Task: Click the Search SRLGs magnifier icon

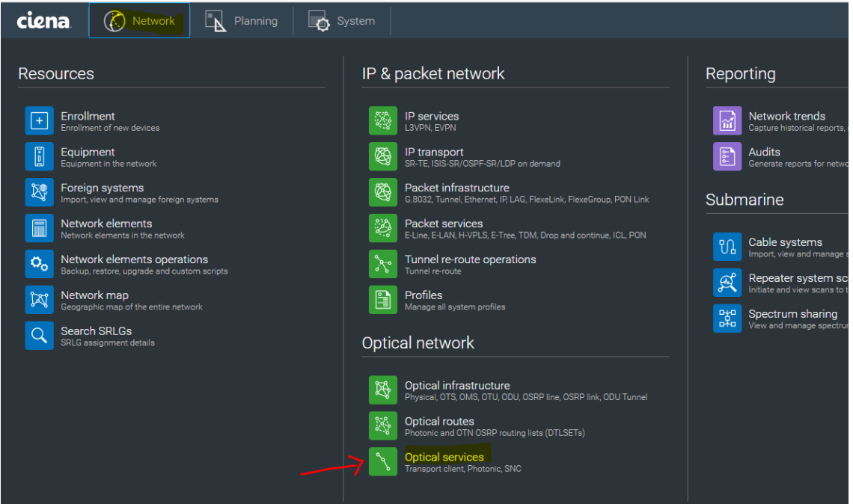Action: pos(39,335)
